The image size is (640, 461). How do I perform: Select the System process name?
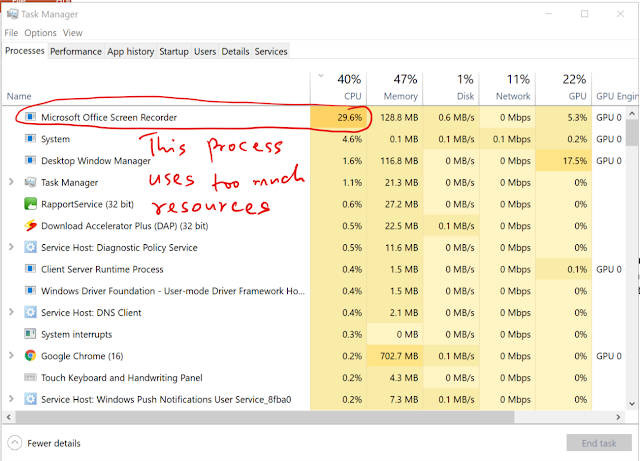click(56, 139)
